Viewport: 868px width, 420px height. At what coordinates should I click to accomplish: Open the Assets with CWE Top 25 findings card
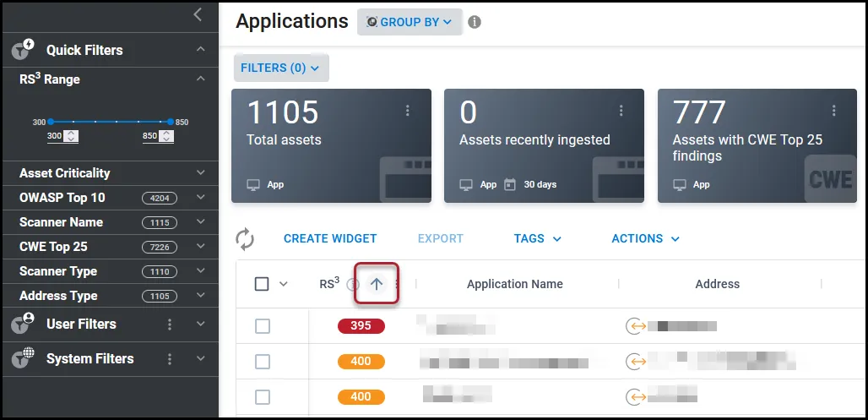point(757,145)
